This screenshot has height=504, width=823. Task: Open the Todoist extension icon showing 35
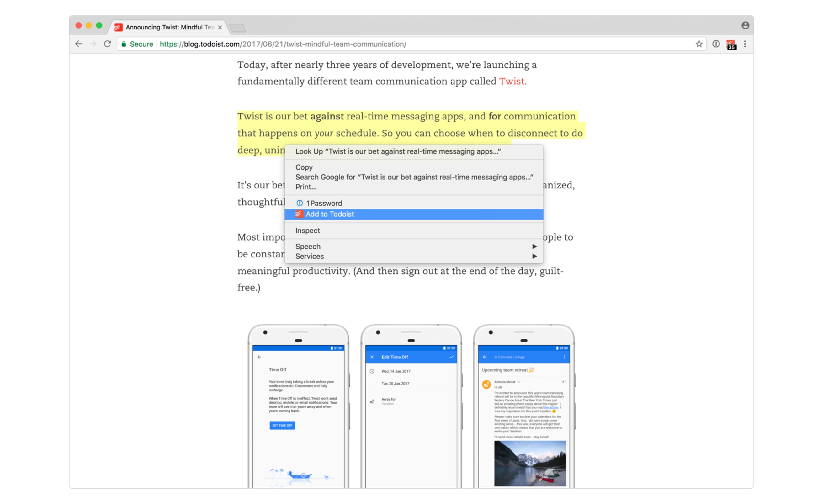click(731, 45)
